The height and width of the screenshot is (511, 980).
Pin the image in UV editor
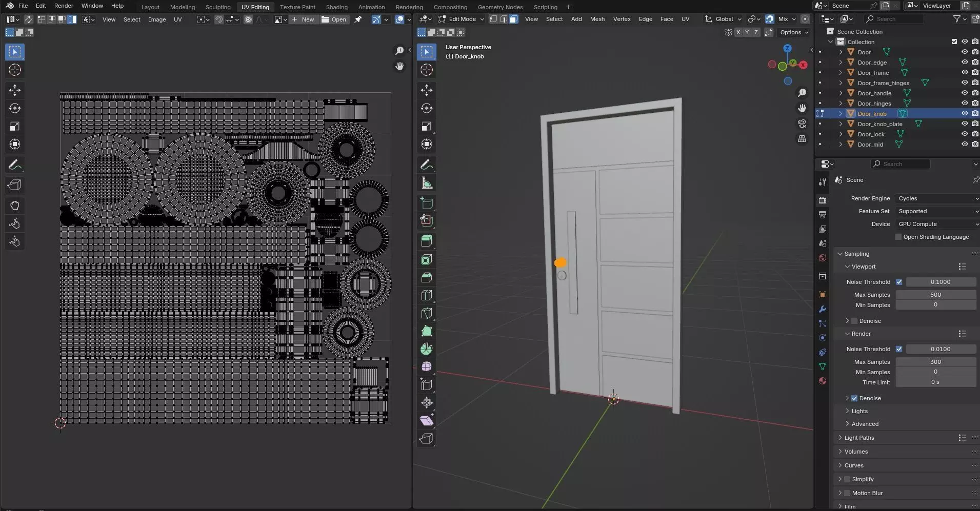pyautogui.click(x=358, y=19)
